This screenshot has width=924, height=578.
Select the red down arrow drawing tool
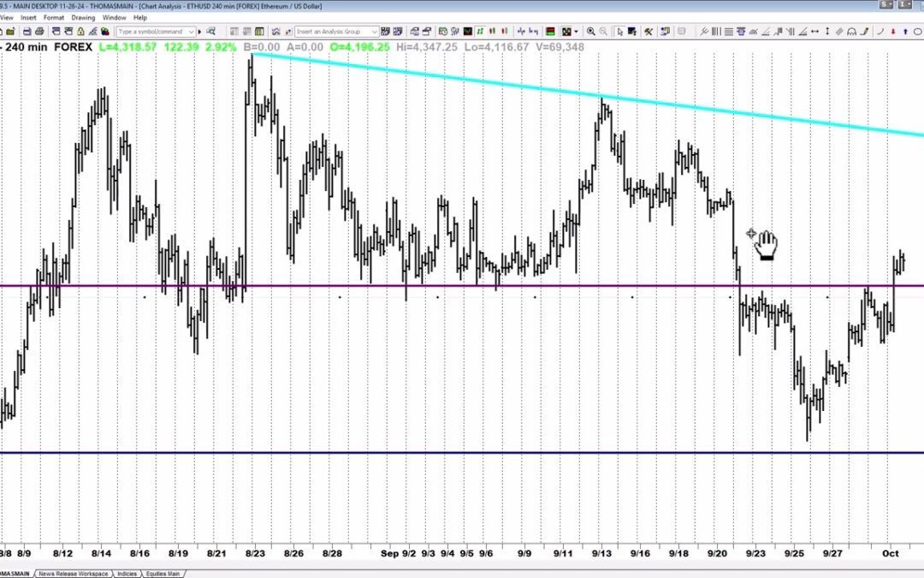(x=893, y=32)
